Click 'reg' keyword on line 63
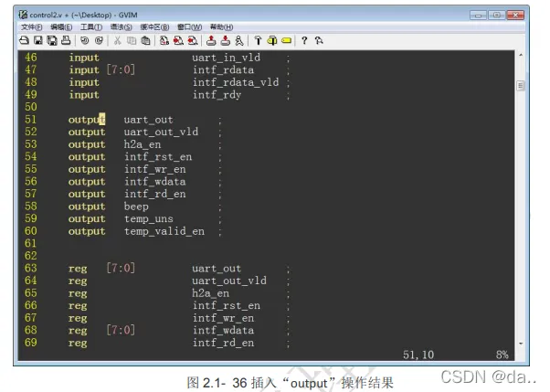 78,269
